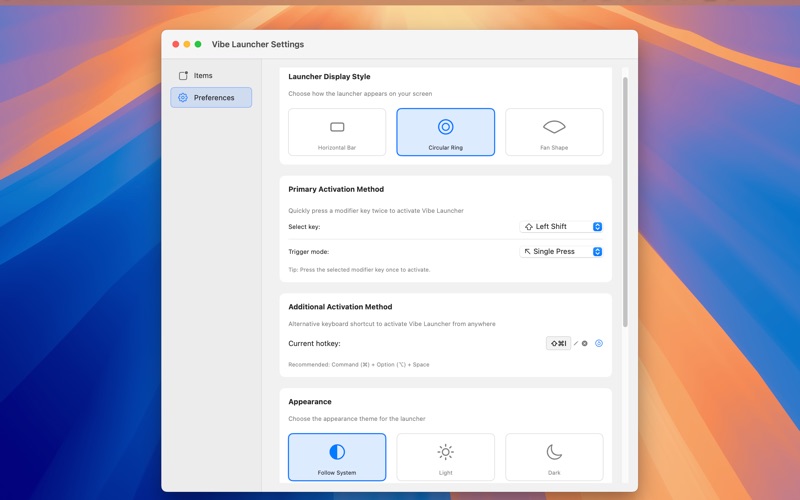800x500 pixels.
Task: Click the Vibe Launcher Settings window title
Action: tap(258, 44)
